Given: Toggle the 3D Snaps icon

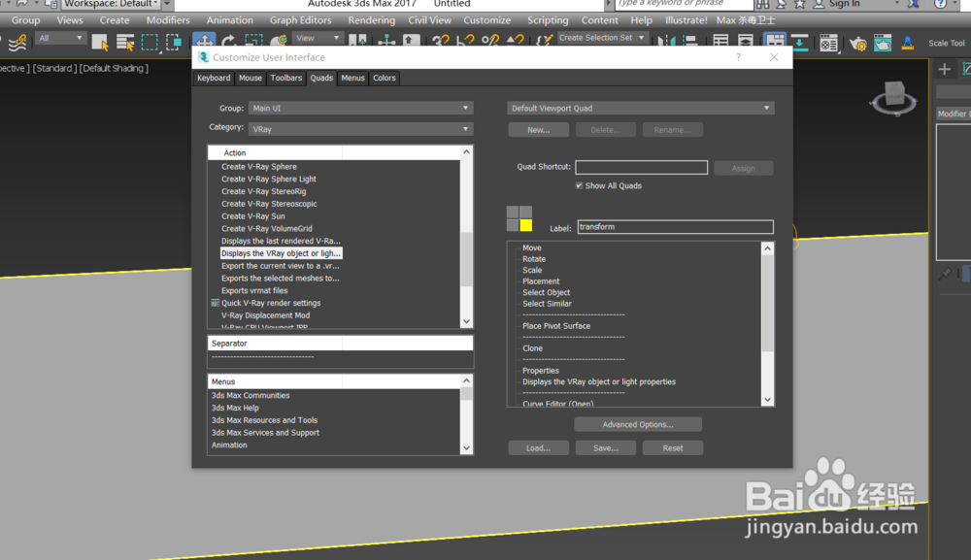Looking at the screenshot, I should pyautogui.click(x=441, y=42).
